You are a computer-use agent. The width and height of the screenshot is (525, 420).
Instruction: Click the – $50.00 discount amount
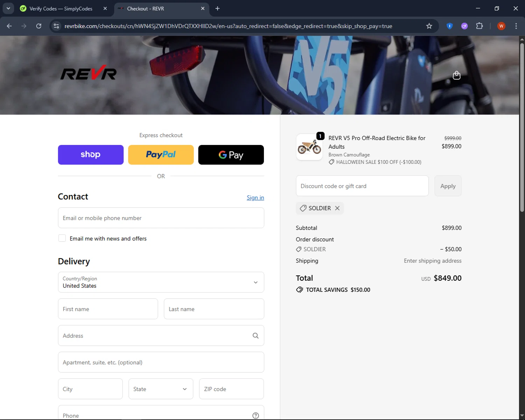pyautogui.click(x=451, y=249)
